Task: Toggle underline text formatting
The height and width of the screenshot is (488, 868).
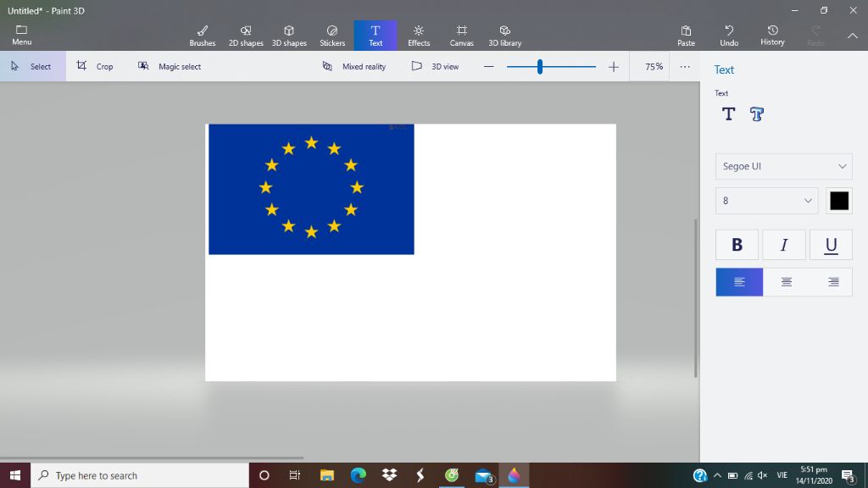Action: click(x=830, y=244)
